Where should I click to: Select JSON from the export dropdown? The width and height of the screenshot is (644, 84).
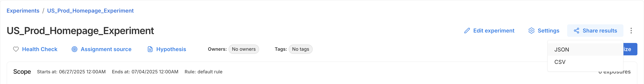click(x=562, y=50)
